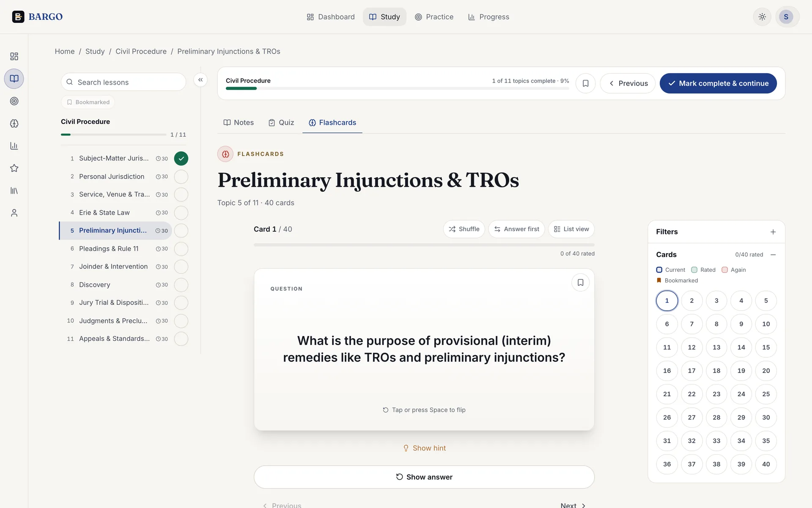Open dashboard grid icon in left sidebar
This screenshot has width=812, height=508.
click(14, 56)
